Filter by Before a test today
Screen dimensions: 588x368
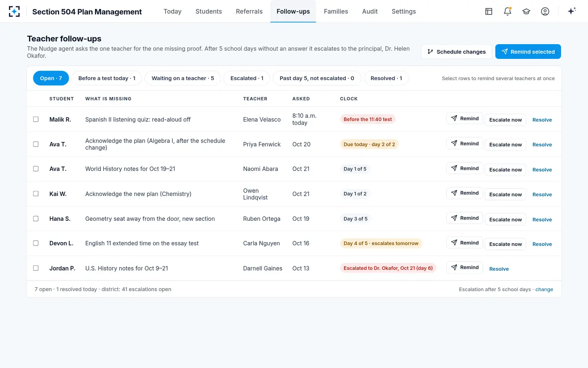pyautogui.click(x=107, y=78)
